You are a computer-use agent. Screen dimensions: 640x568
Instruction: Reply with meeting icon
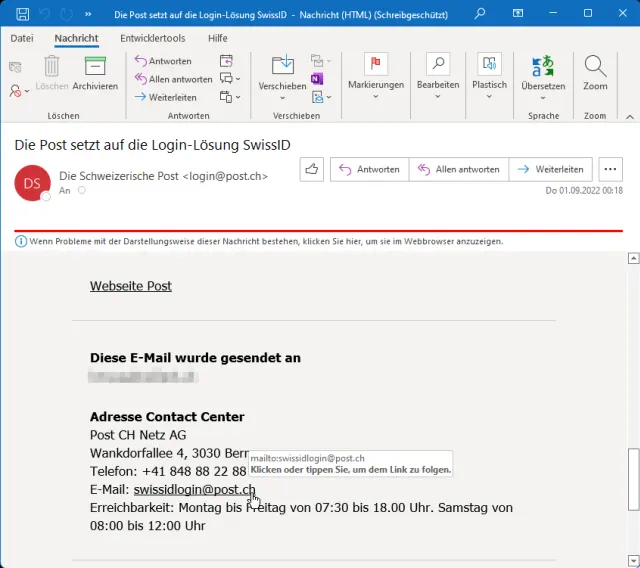[226, 61]
